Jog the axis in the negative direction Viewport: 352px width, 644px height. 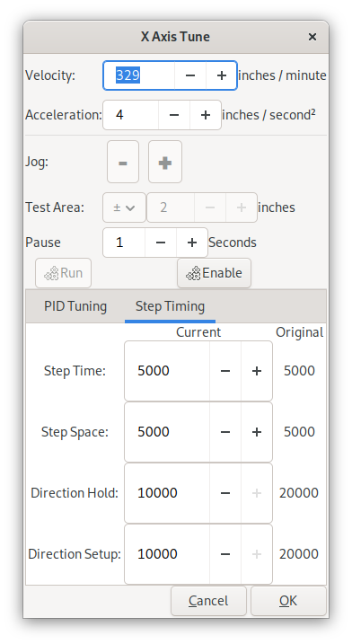pos(123,162)
